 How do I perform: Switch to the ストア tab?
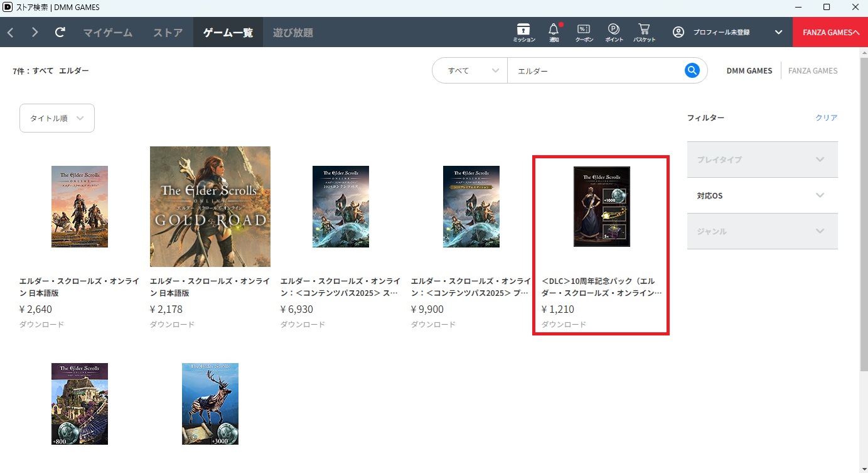[x=168, y=32]
